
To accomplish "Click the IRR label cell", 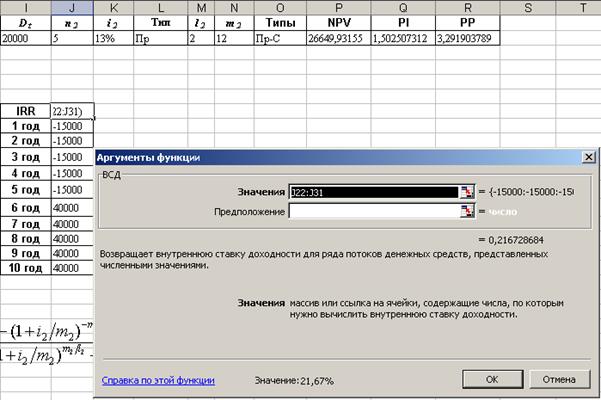I will point(24,110).
